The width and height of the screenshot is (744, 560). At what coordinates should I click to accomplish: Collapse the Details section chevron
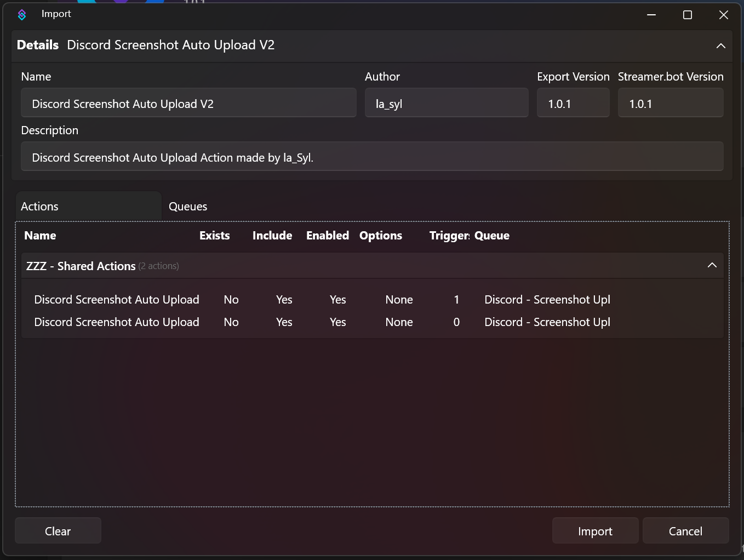pyautogui.click(x=720, y=46)
